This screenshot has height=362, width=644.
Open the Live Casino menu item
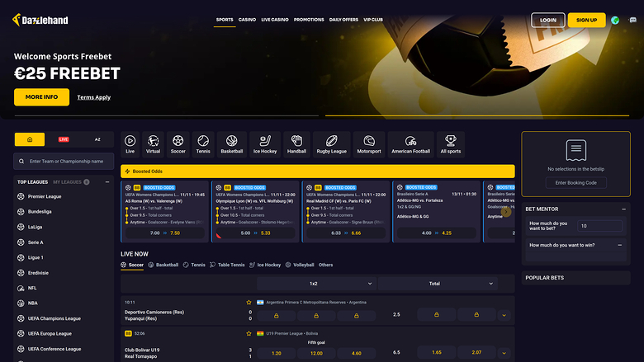click(x=275, y=20)
